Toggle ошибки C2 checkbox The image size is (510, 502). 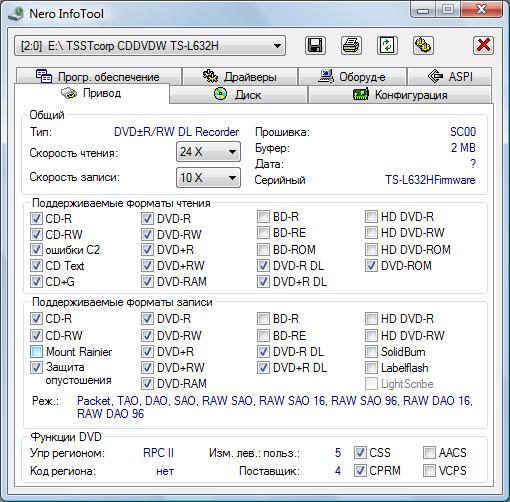point(36,250)
